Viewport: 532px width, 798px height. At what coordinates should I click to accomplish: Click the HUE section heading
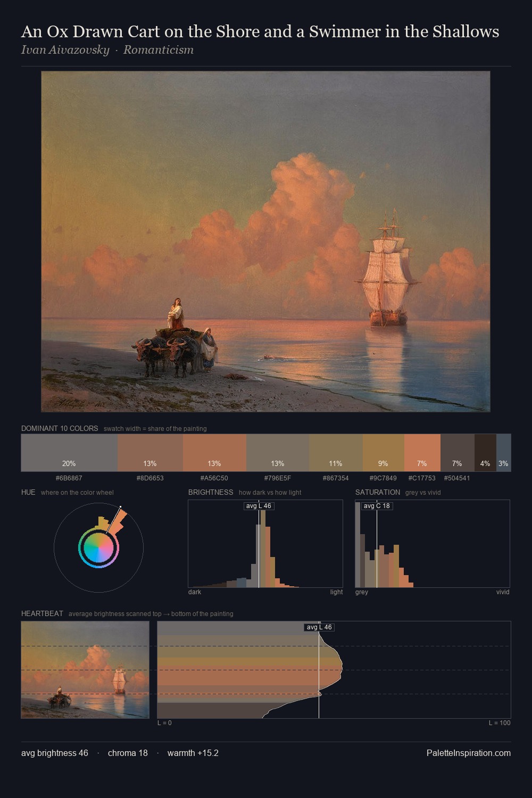click(28, 492)
